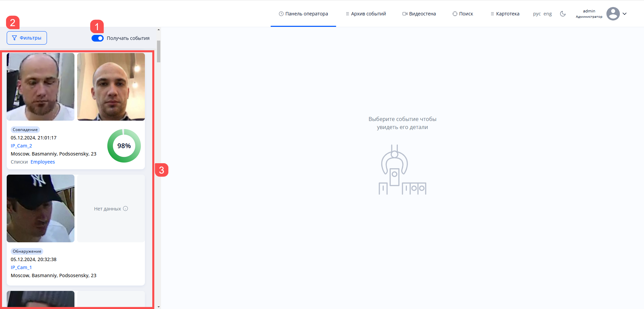The height and width of the screenshot is (309, 644).
Task: Click the info icon beside "Нет данных"
Action: point(125,208)
